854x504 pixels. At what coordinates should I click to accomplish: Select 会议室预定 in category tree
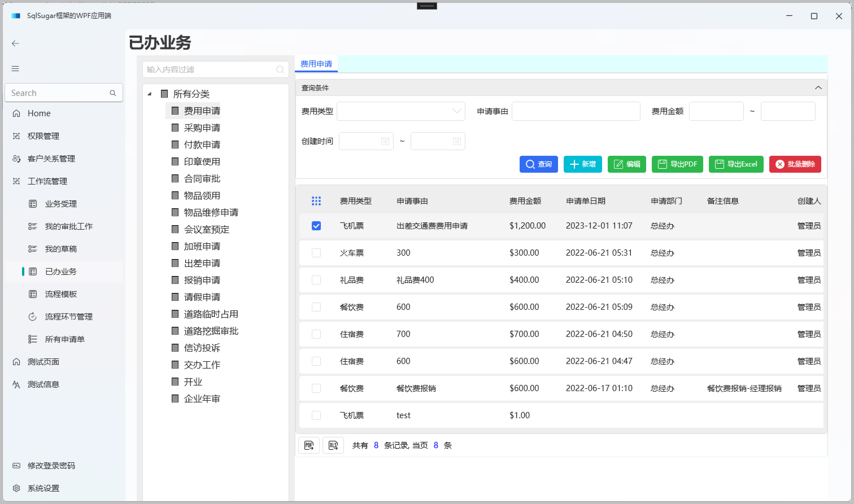[207, 229]
